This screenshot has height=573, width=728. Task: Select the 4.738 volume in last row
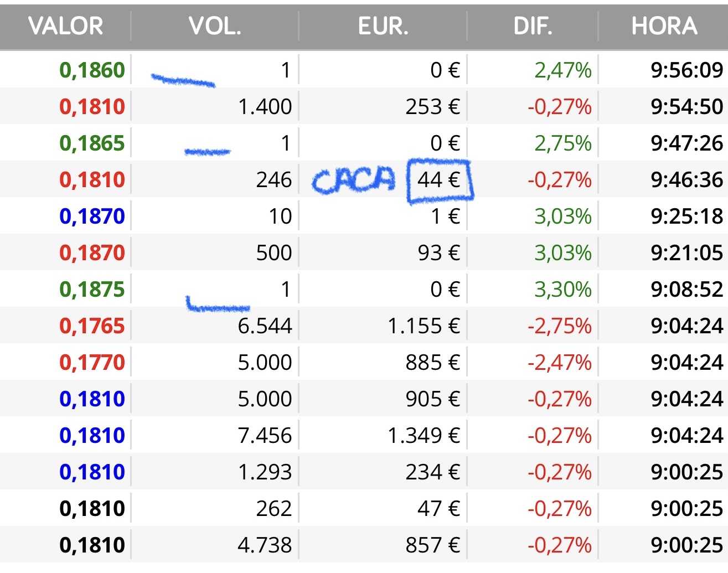point(265,545)
